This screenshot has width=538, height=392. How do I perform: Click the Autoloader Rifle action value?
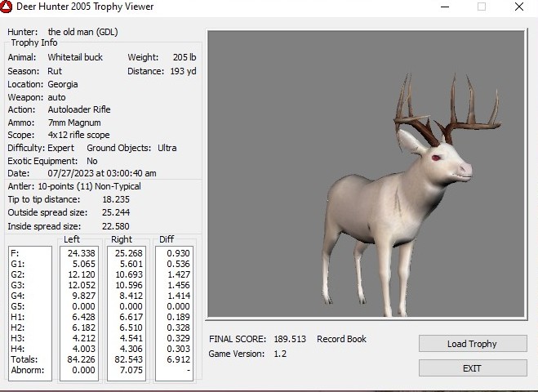79,109
